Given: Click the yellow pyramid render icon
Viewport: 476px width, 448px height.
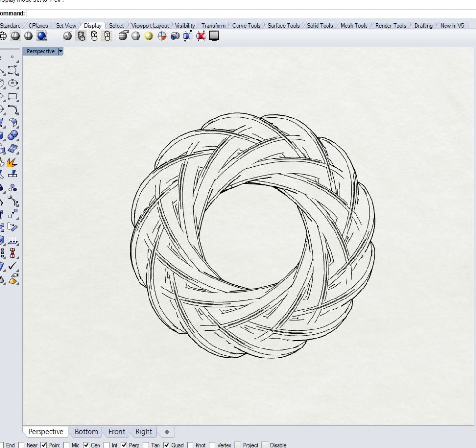Looking at the screenshot, I should tap(13, 279).
